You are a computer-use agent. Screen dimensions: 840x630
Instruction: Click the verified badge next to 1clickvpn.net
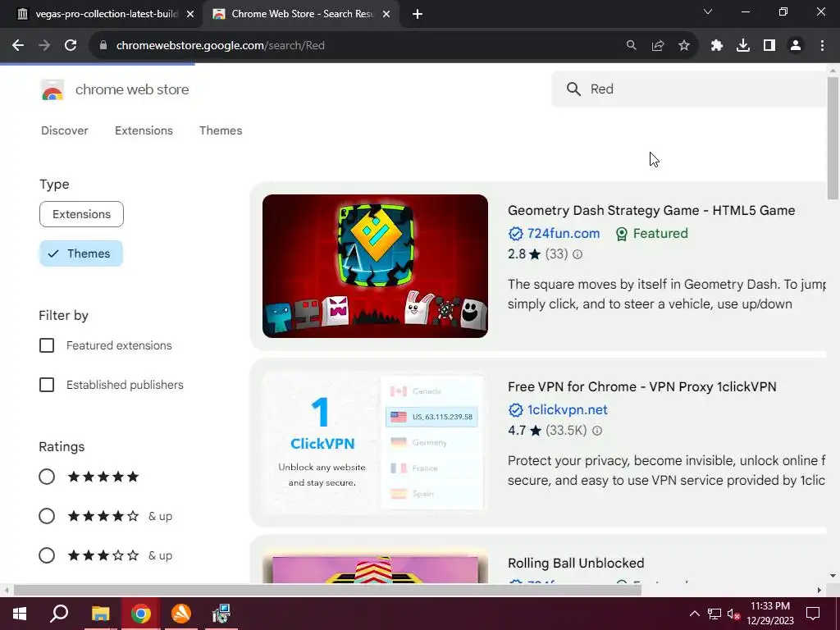[515, 410]
